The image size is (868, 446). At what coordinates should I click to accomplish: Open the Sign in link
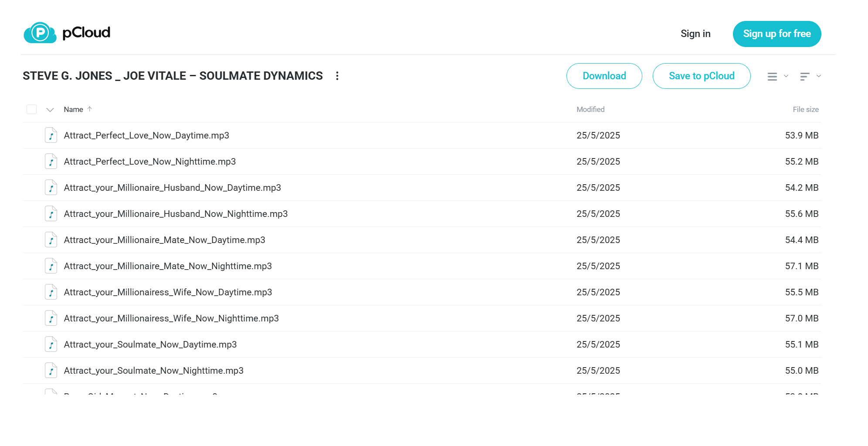tap(695, 34)
